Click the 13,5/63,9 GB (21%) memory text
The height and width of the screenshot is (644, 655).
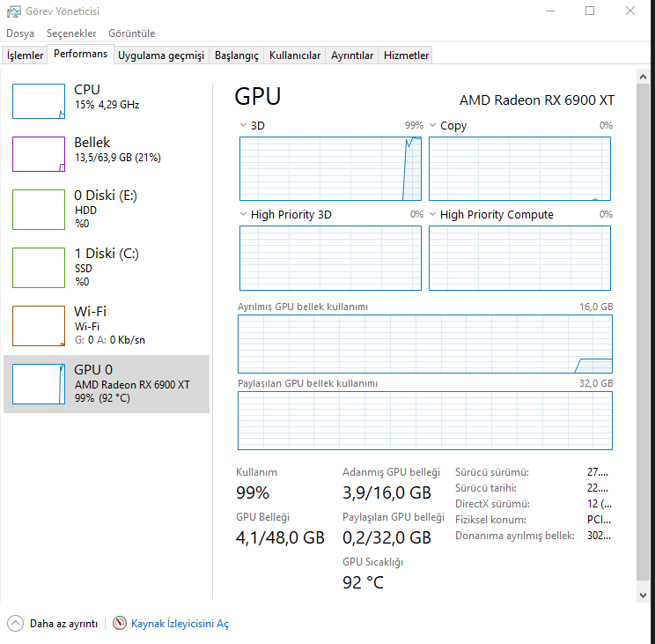point(117,158)
